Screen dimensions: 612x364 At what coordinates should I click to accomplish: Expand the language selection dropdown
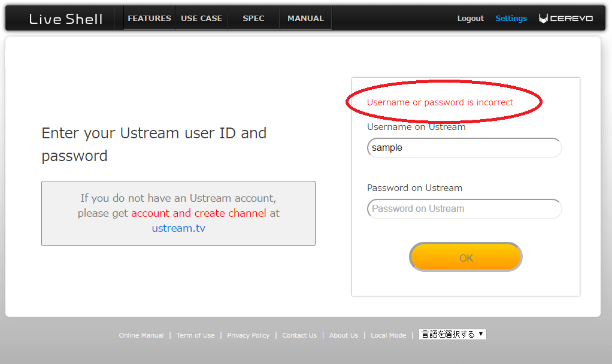point(452,334)
